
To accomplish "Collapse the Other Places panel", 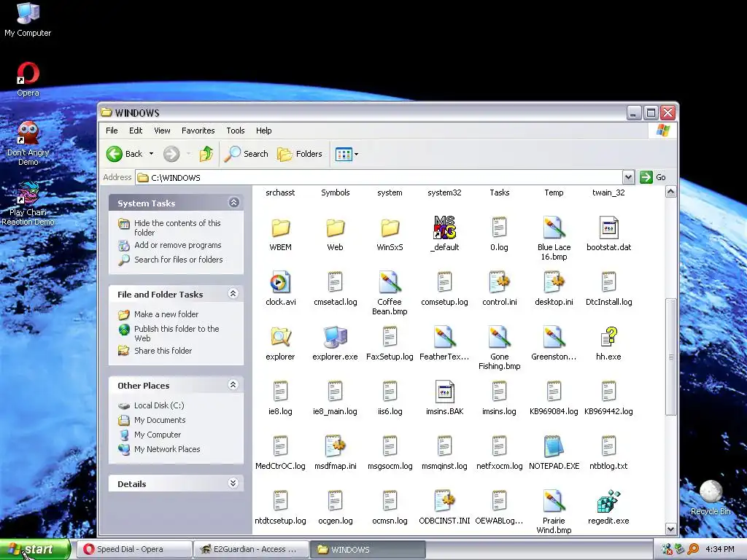I will point(233,385).
